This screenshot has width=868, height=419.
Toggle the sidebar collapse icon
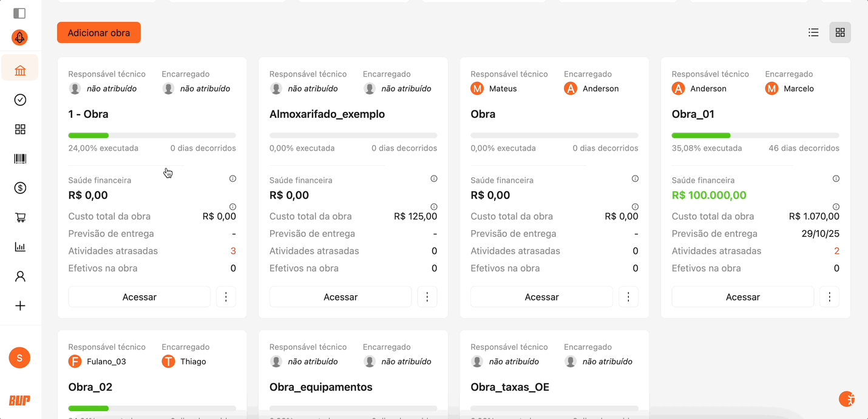(19, 13)
